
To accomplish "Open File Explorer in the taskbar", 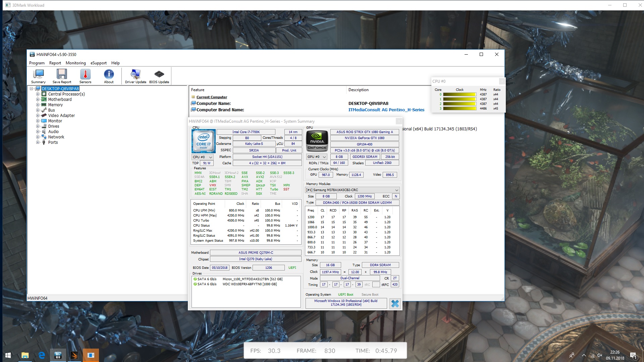I will point(25,355).
